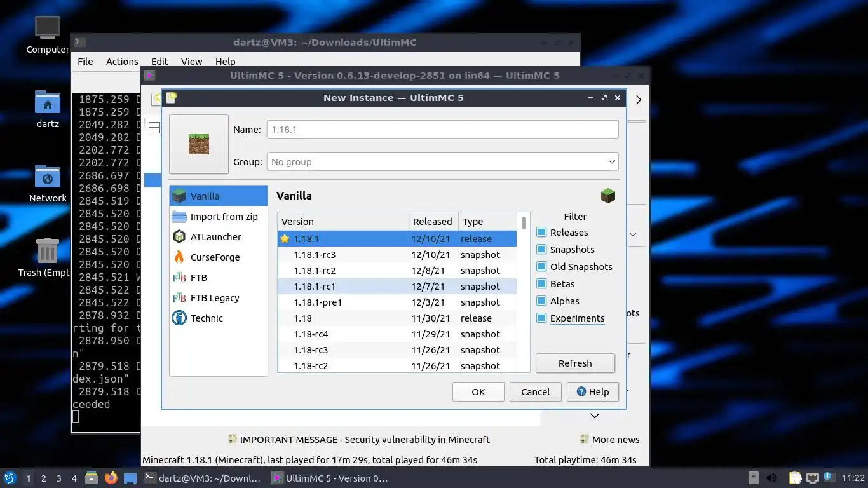Toggle the Snapshots filter checkbox

541,250
